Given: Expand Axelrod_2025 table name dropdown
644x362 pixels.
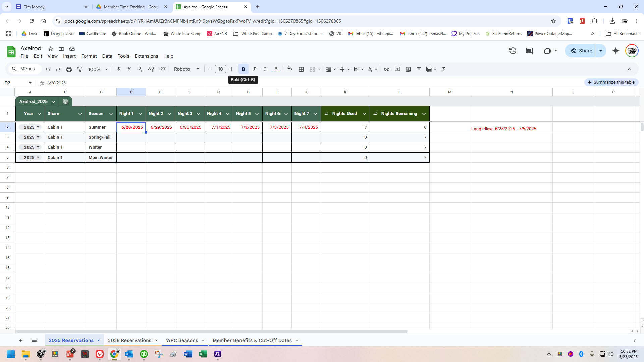Looking at the screenshot, I should click(x=53, y=102).
